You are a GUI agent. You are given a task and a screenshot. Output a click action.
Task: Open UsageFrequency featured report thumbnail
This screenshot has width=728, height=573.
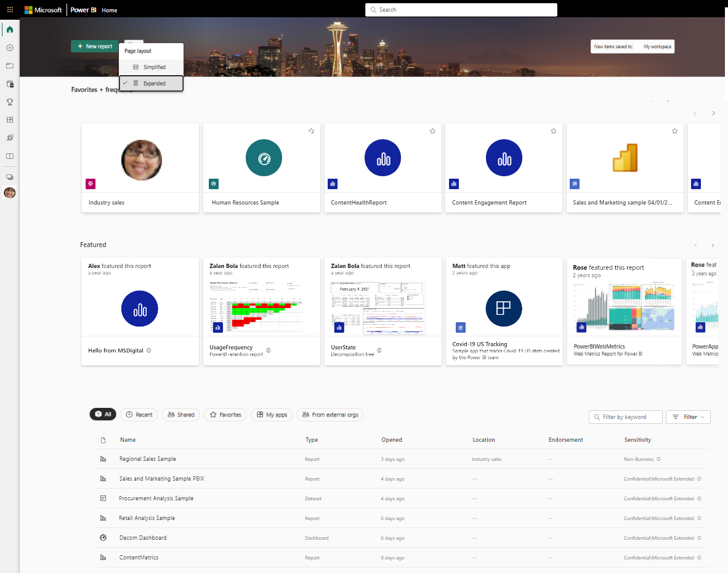coord(256,306)
